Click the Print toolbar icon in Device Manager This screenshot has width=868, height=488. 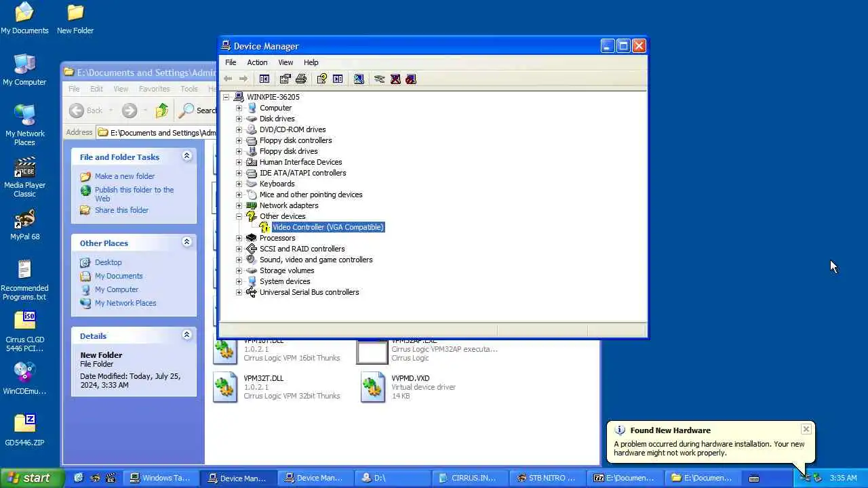tap(301, 79)
